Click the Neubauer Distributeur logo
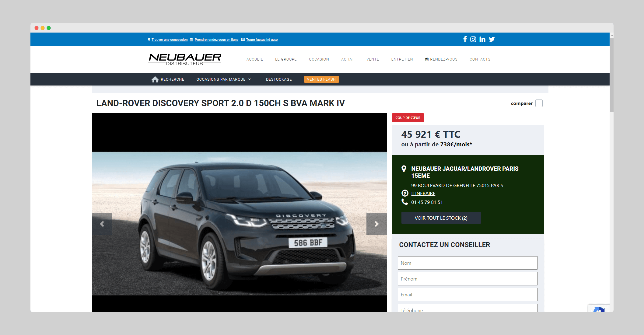Screen dimensions: 644x335 tap(185, 59)
